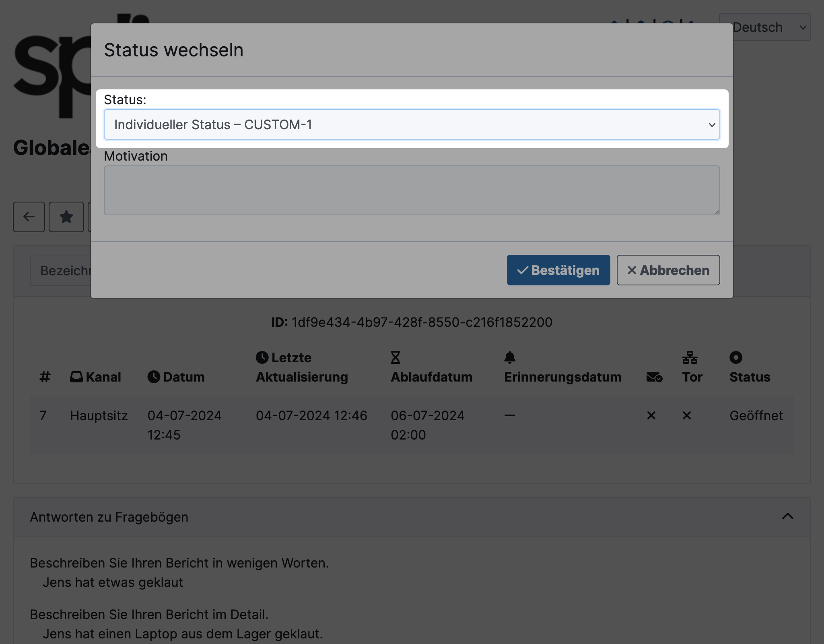Screen dimensions: 824x644
Task: Click the back arrow navigation icon
Action: pos(29,216)
